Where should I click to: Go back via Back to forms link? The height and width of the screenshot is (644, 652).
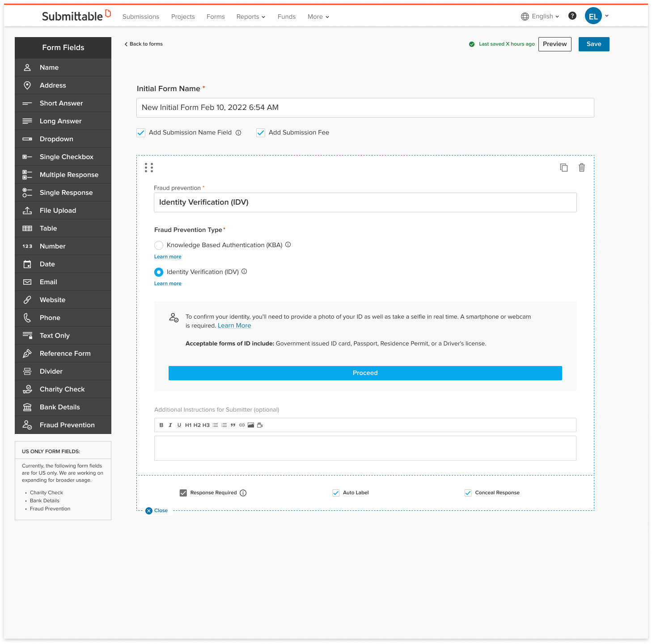pyautogui.click(x=144, y=44)
